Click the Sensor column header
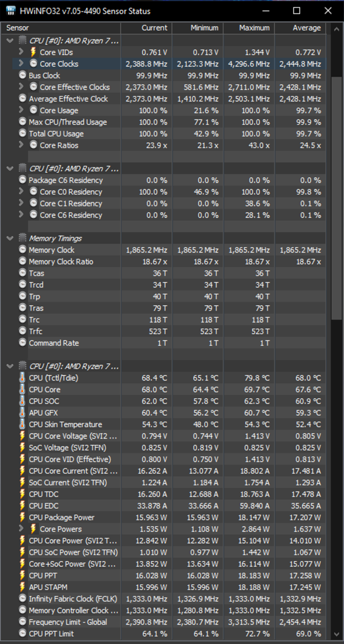Screen dimensions: 344x644 pyautogui.click(x=61, y=28)
